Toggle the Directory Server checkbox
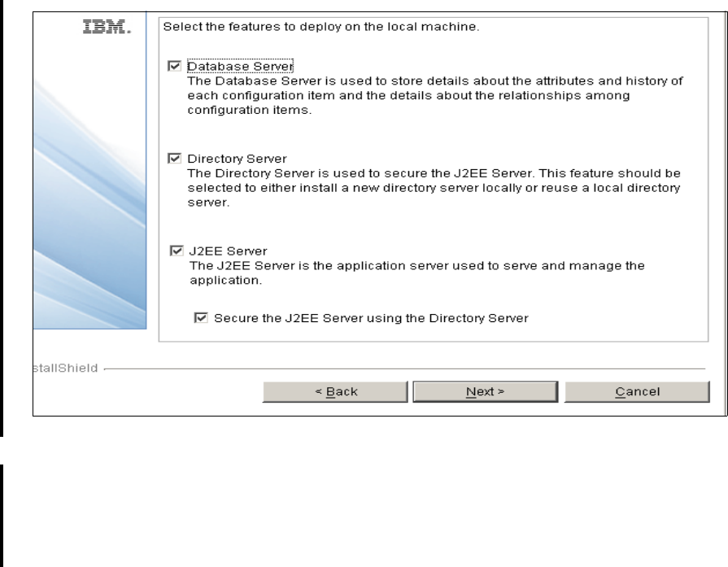Viewport: 728px width, 567px height. [x=174, y=159]
